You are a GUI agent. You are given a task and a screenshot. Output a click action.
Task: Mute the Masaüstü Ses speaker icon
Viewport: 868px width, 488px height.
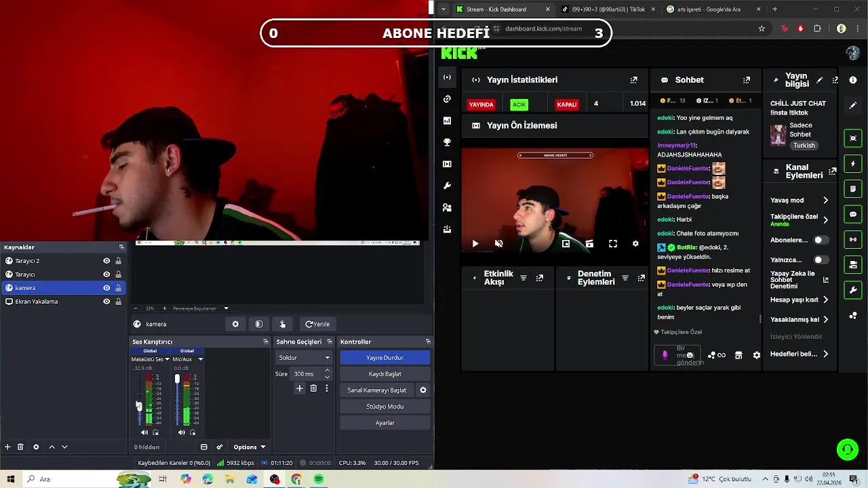[144, 432]
